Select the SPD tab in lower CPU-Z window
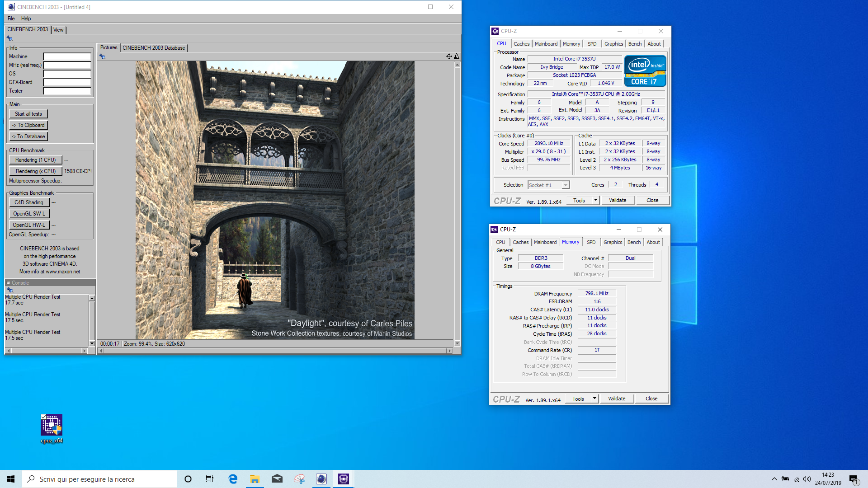Viewport: 868px width, 488px height. coord(591,242)
